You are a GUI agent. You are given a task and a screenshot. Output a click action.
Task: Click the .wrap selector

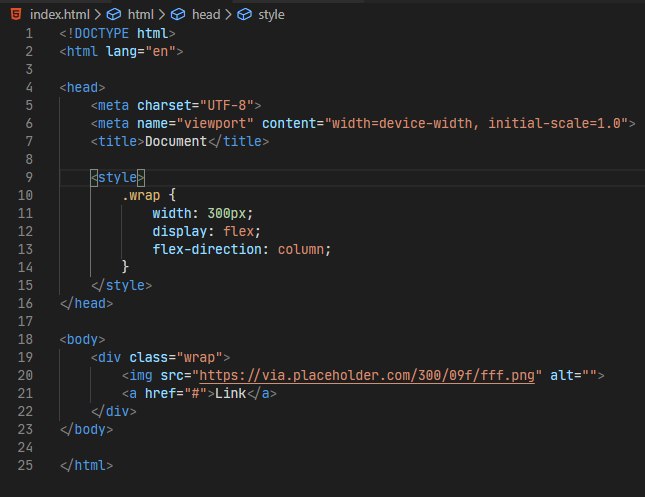click(x=141, y=195)
